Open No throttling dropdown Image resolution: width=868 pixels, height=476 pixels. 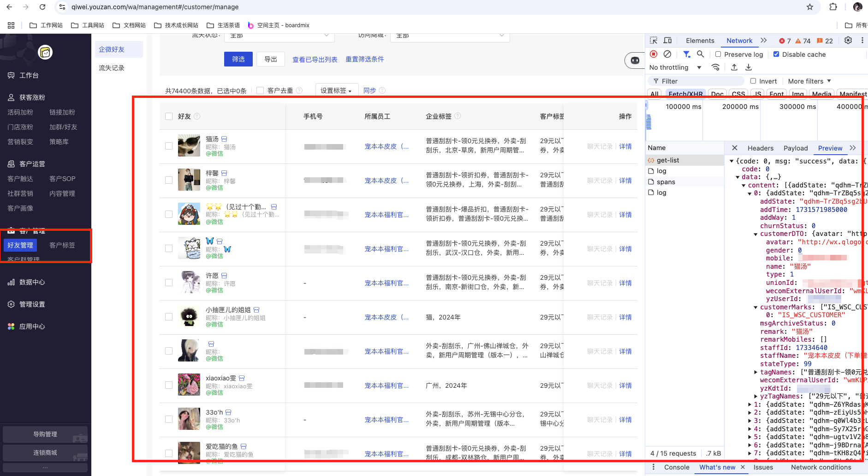pos(675,67)
